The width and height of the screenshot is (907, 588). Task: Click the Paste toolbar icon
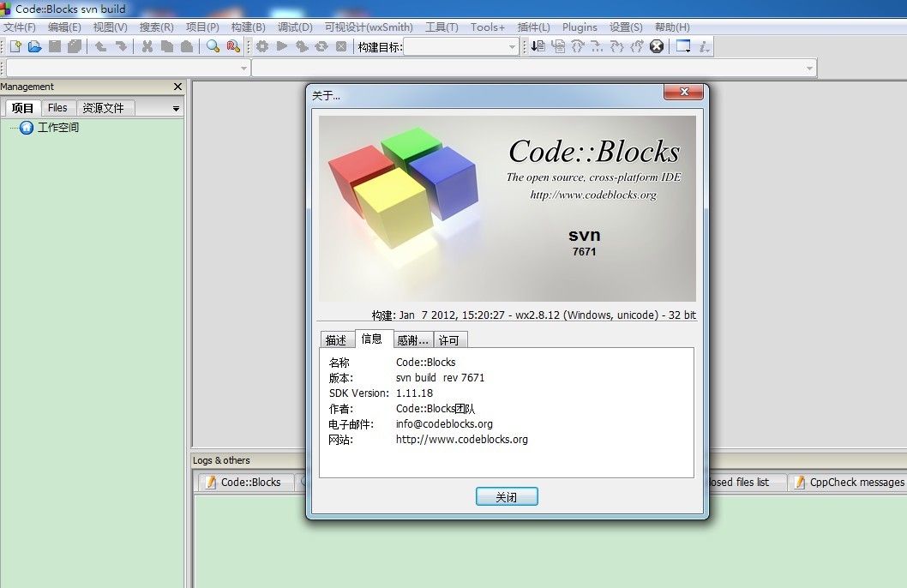pyautogui.click(x=186, y=46)
